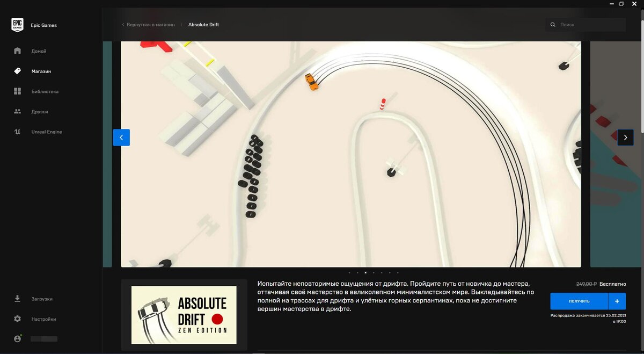This screenshot has width=644, height=354.
Task: Open the Друзья friends icon
Action: coord(17,111)
